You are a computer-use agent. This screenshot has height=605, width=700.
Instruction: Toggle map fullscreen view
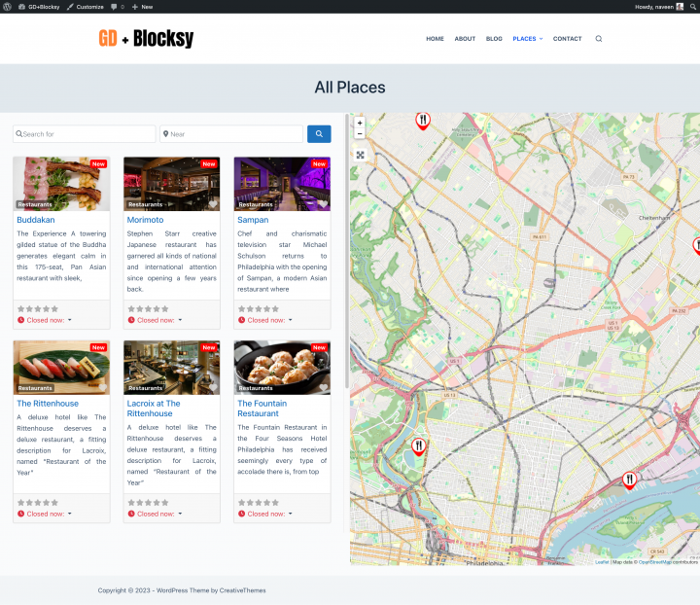pos(360,155)
